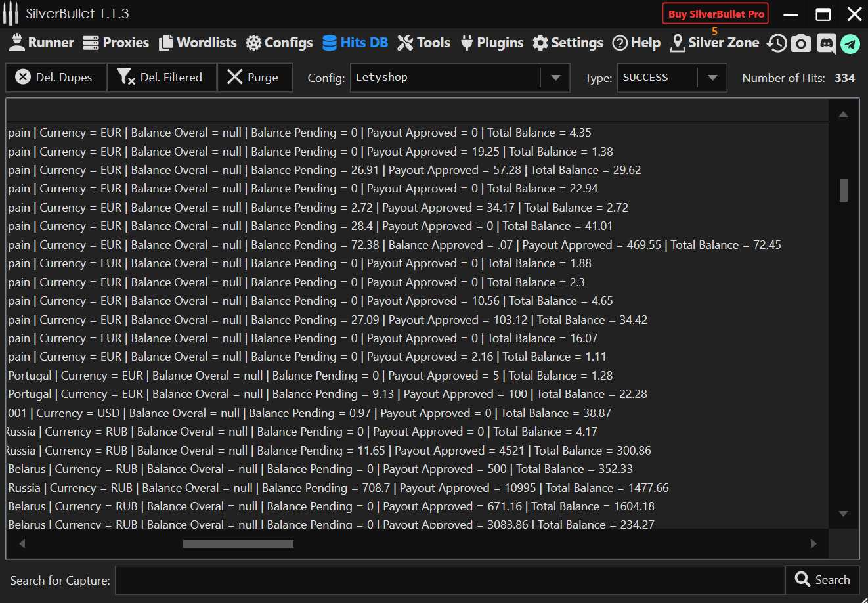Select row with Total Balance = 4.35
The height and width of the screenshot is (603, 868).
click(x=418, y=133)
